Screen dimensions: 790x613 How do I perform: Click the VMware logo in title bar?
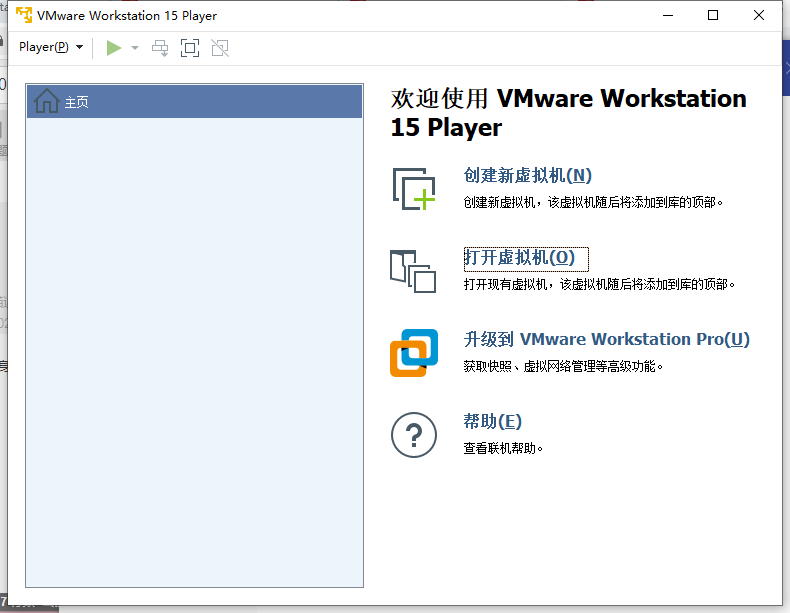(24, 15)
